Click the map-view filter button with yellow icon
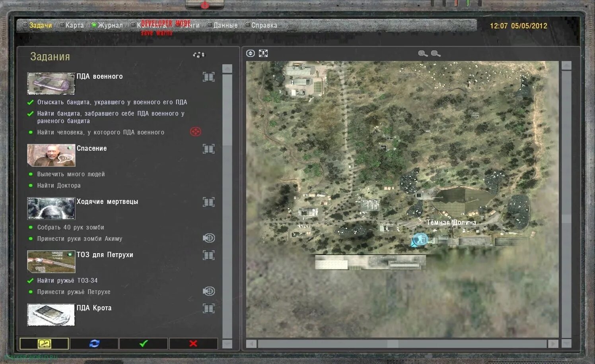 point(44,343)
